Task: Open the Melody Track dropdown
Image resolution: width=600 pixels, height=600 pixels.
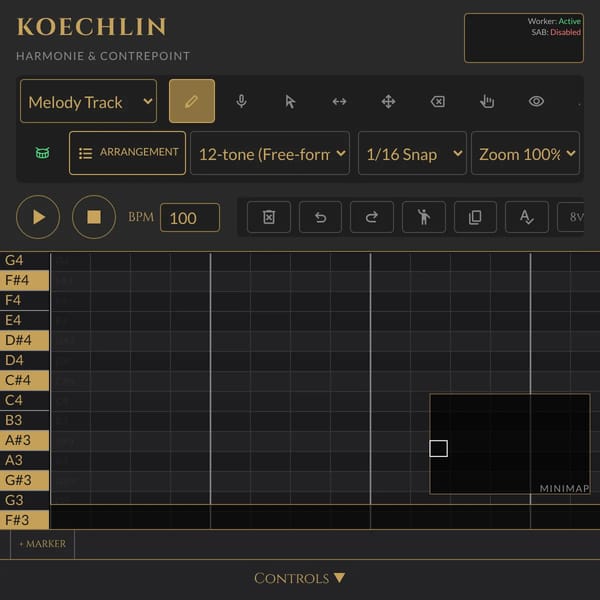Action: point(88,101)
